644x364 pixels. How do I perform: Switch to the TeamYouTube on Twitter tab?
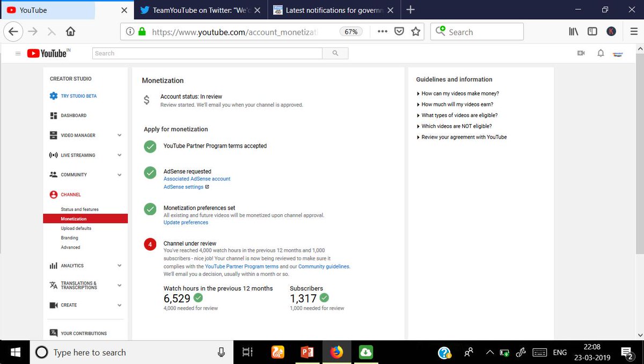201,10
